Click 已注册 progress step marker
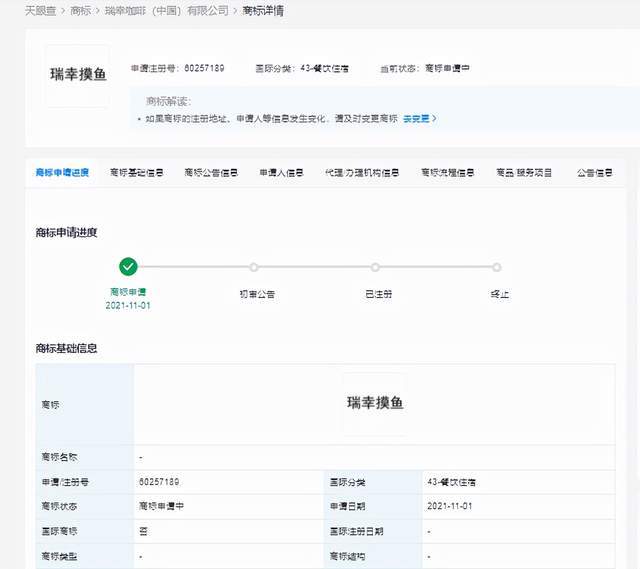This screenshot has width=640, height=569. [375, 267]
